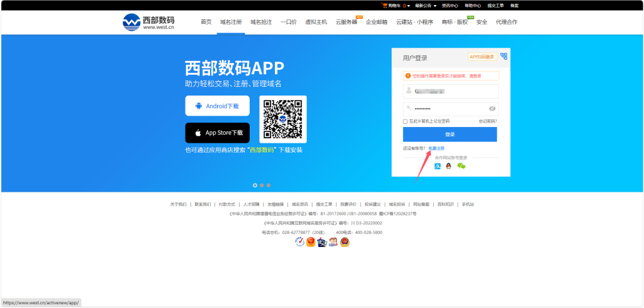The height and width of the screenshot is (308, 644).
Task: Open 虚拟主机 menu item
Action: [316, 22]
